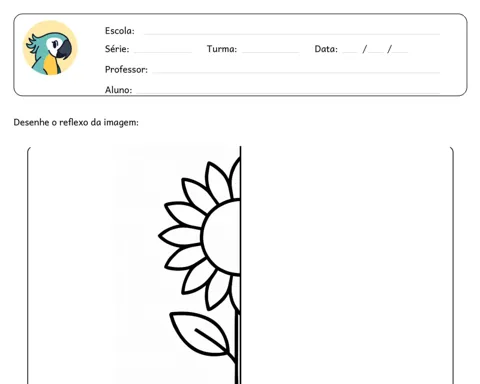Screen dimensions: 480x384
Task: Click the half sunflower center circle
Action: tap(220, 237)
